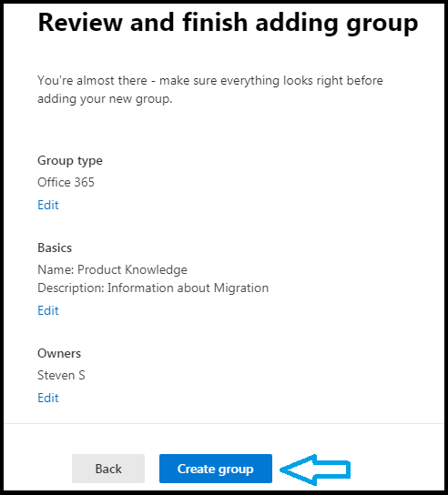Click the 'adding your new group.' text line

tap(105, 99)
